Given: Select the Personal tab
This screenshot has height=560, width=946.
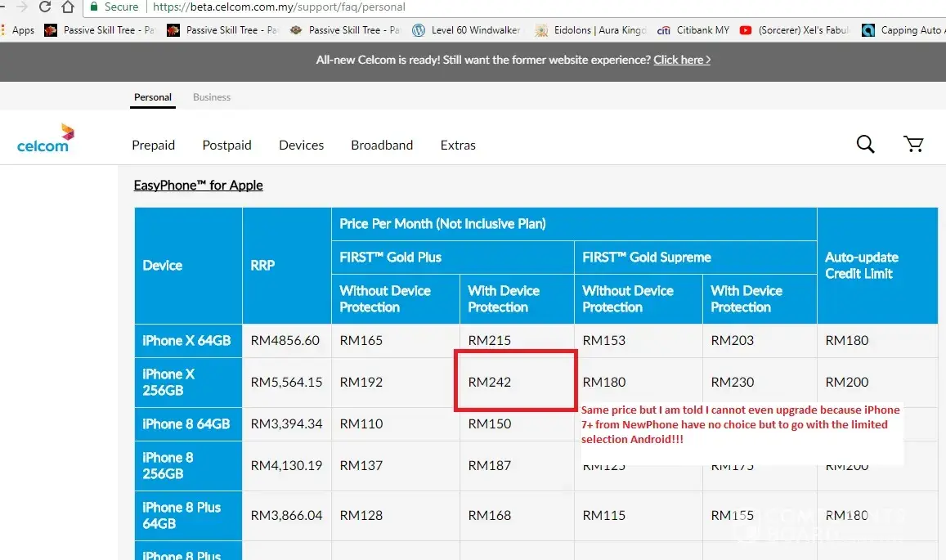Looking at the screenshot, I should click(x=153, y=96).
